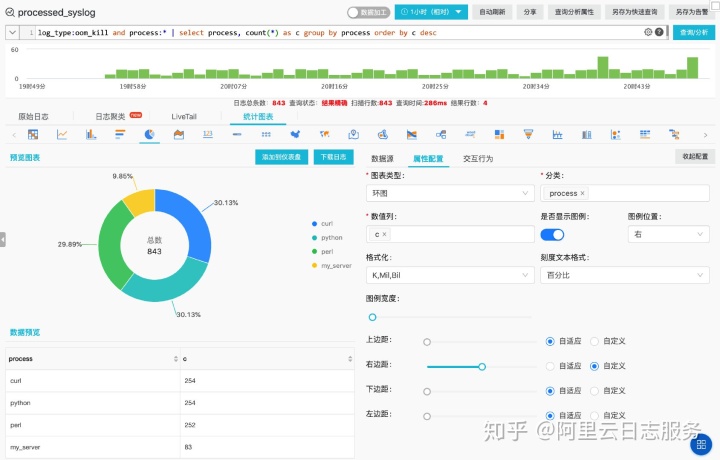Select 自适应 for 左边距
The width and height of the screenshot is (720, 460).
point(550,415)
